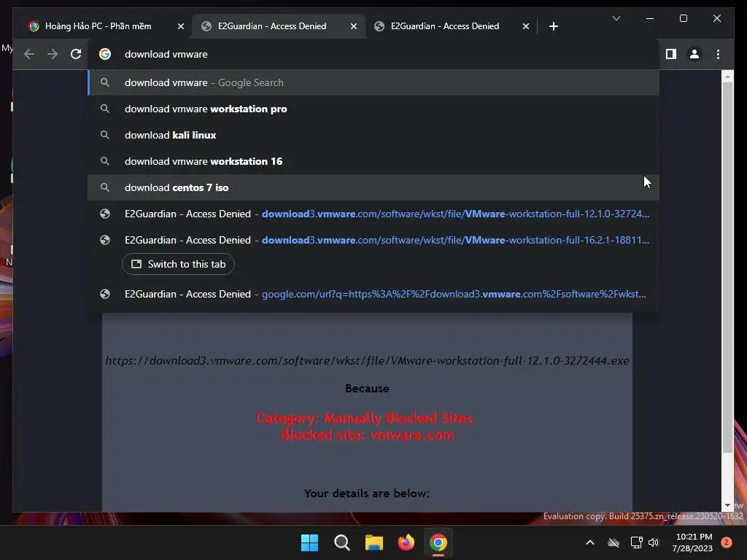Open the Chrome profile avatar icon

pyautogui.click(x=694, y=54)
